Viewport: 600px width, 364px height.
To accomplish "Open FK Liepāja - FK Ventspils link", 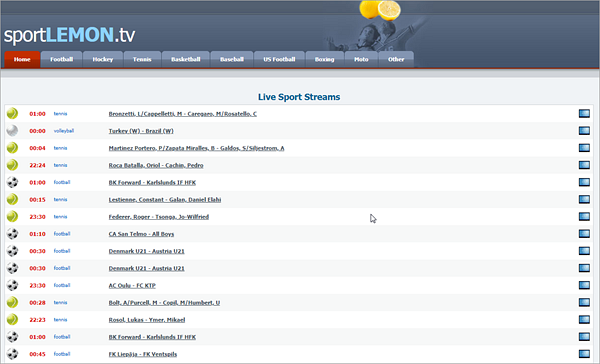I will click(x=143, y=354).
